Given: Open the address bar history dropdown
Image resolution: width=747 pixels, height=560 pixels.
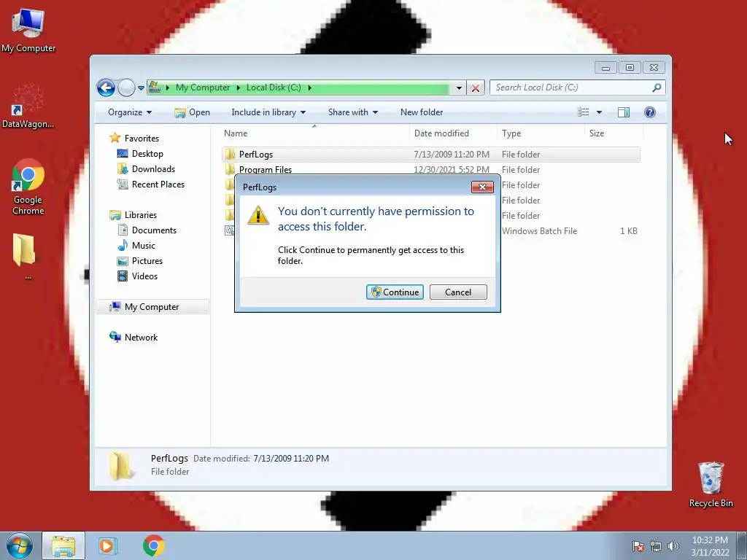Looking at the screenshot, I should (x=459, y=87).
